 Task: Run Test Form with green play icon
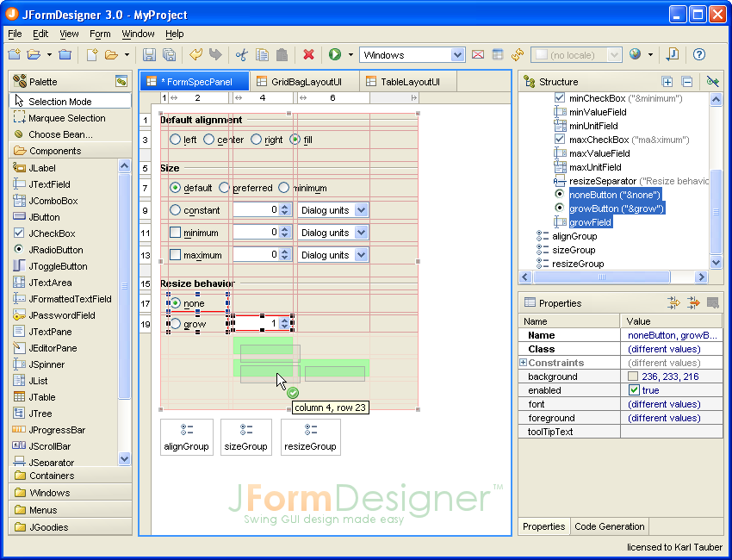pos(335,54)
